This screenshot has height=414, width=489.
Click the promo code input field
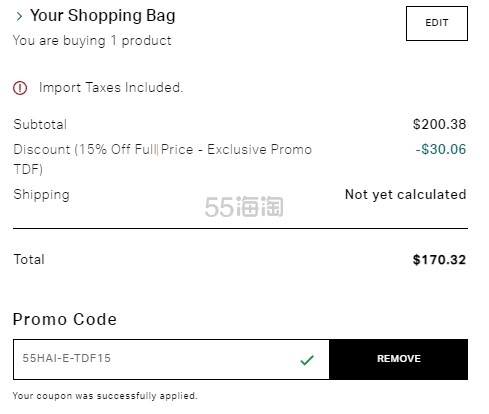pyautogui.click(x=171, y=359)
